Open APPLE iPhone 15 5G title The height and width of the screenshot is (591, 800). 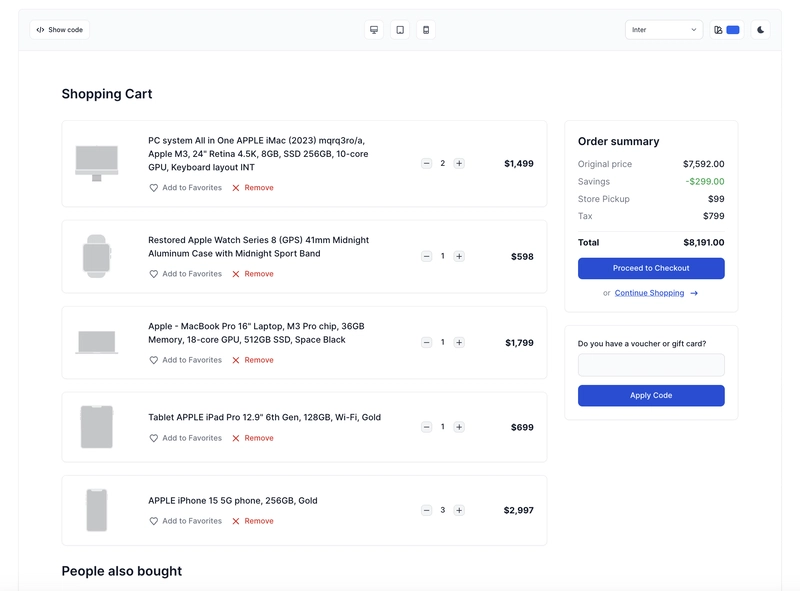click(233, 501)
